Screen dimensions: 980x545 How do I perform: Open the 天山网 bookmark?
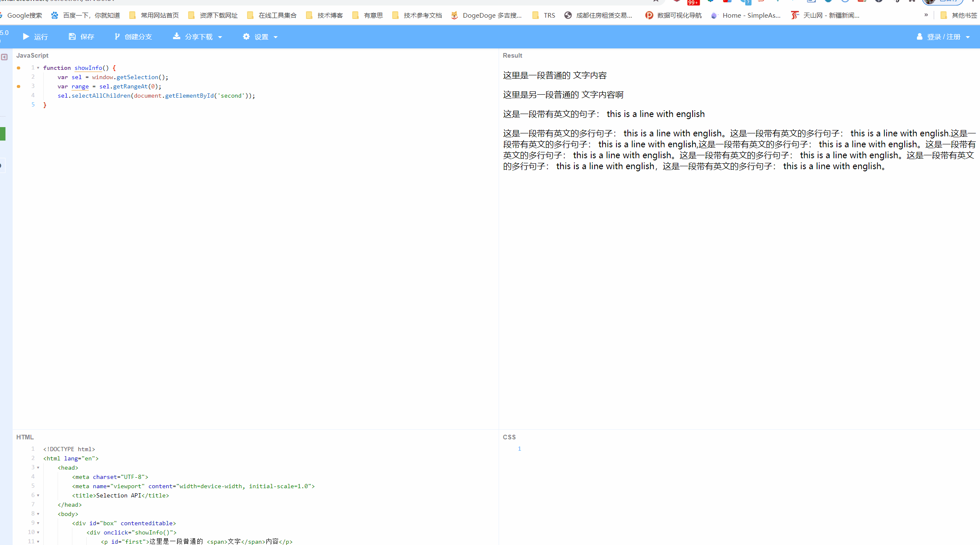825,16
